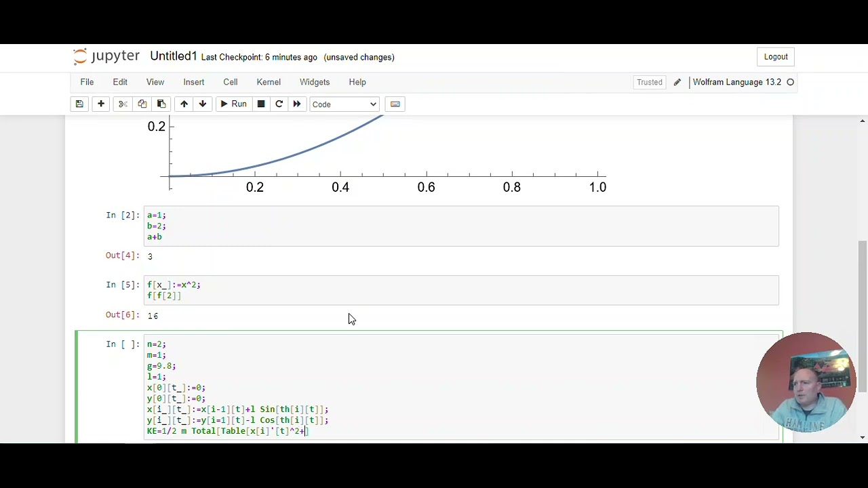
Task: Click into the active cell with KE definition
Action: (461, 388)
